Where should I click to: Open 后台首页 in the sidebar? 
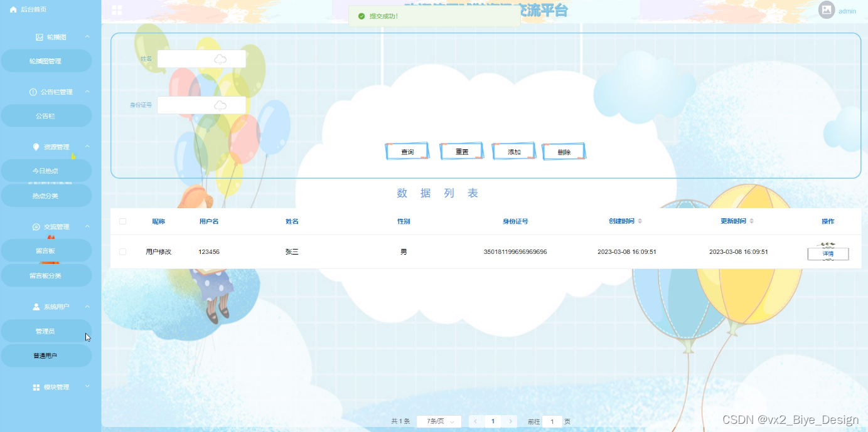[28, 9]
